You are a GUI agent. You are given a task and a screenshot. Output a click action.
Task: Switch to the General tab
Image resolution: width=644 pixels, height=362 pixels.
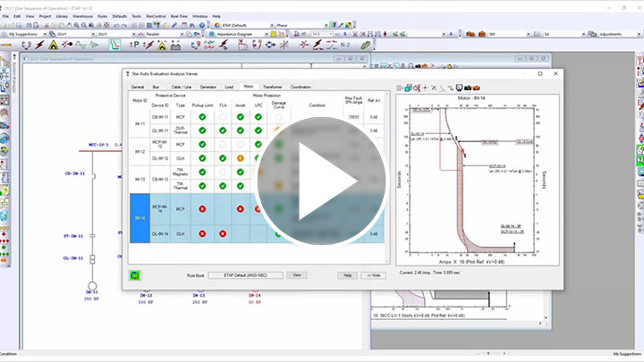point(138,87)
